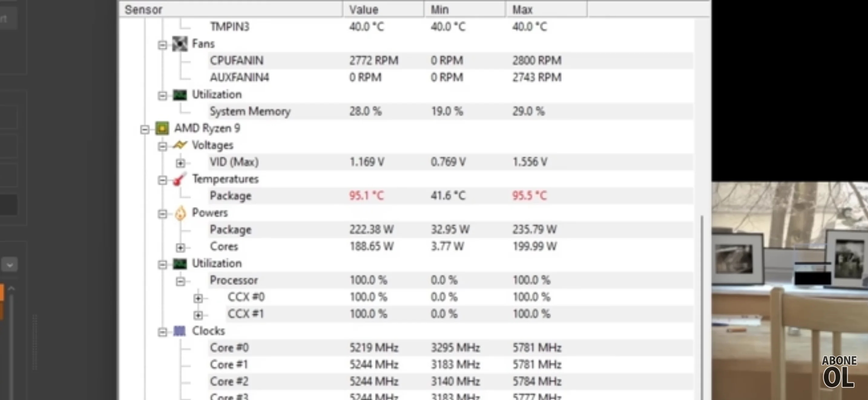
Task: Click the Clocks category icon
Action: (179, 331)
